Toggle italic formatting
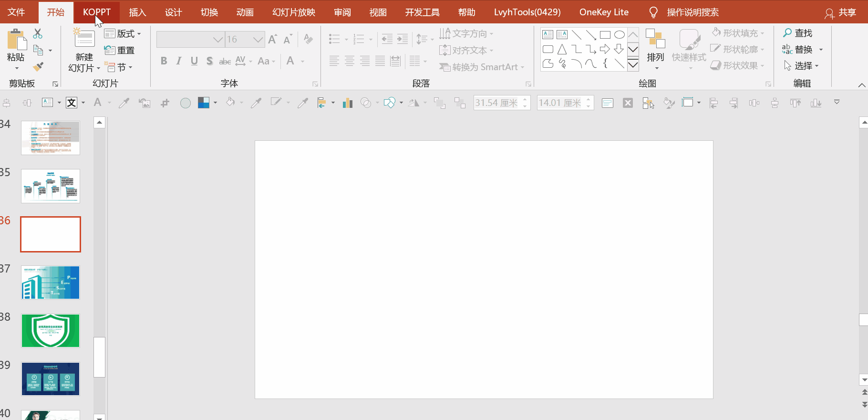This screenshot has height=420, width=868. click(179, 61)
